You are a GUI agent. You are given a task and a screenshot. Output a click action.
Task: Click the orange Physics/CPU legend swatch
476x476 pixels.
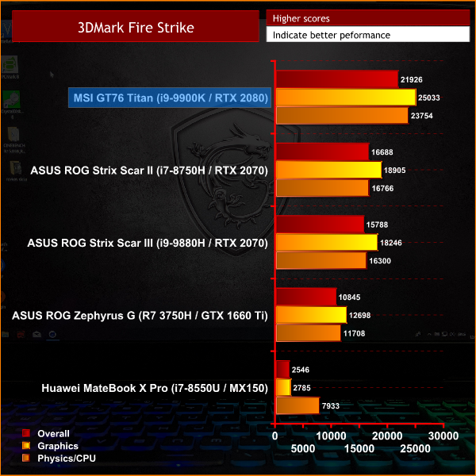coord(26,458)
